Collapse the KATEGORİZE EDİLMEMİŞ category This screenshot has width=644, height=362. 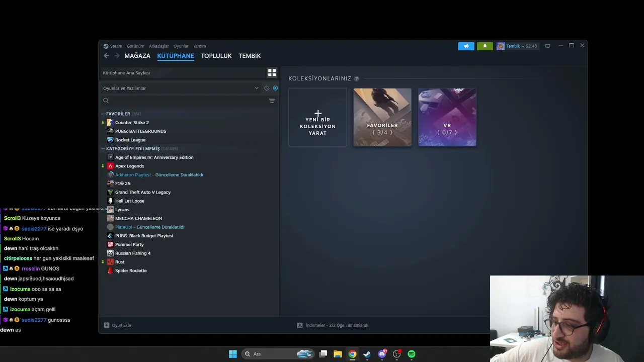click(x=103, y=149)
